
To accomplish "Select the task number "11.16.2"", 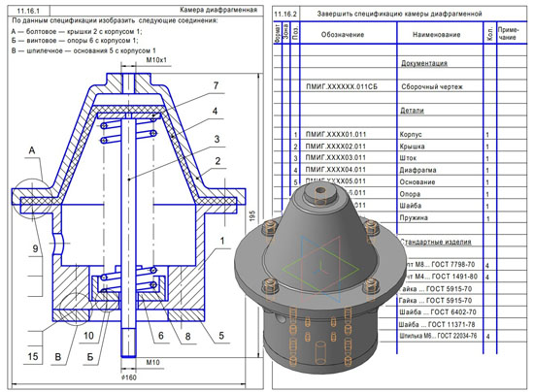I will point(285,14).
